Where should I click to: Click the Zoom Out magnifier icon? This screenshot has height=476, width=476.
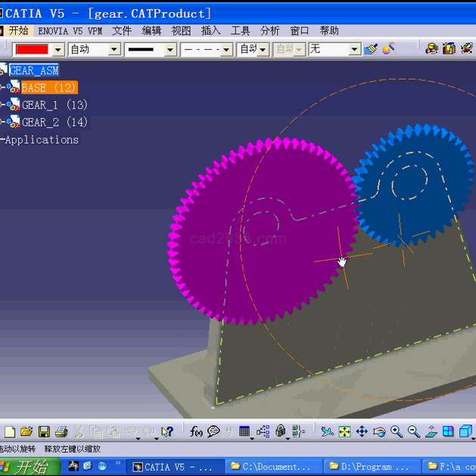[x=414, y=431]
